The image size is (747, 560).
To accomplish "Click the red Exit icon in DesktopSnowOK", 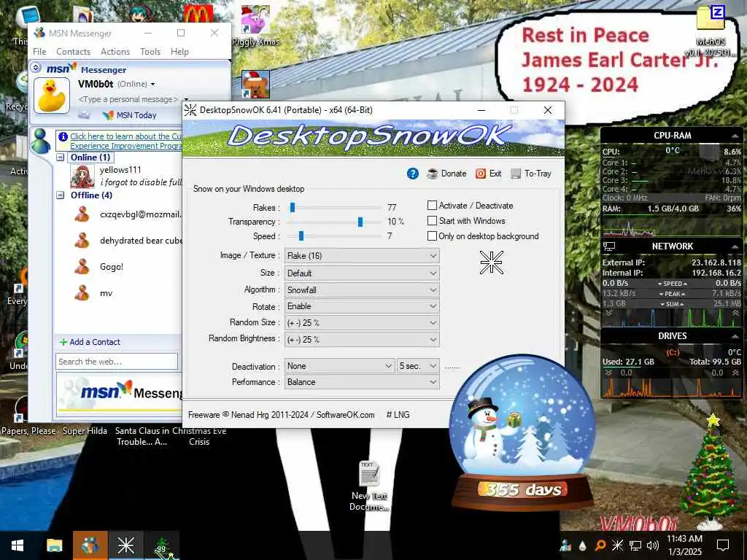I will 481,174.
